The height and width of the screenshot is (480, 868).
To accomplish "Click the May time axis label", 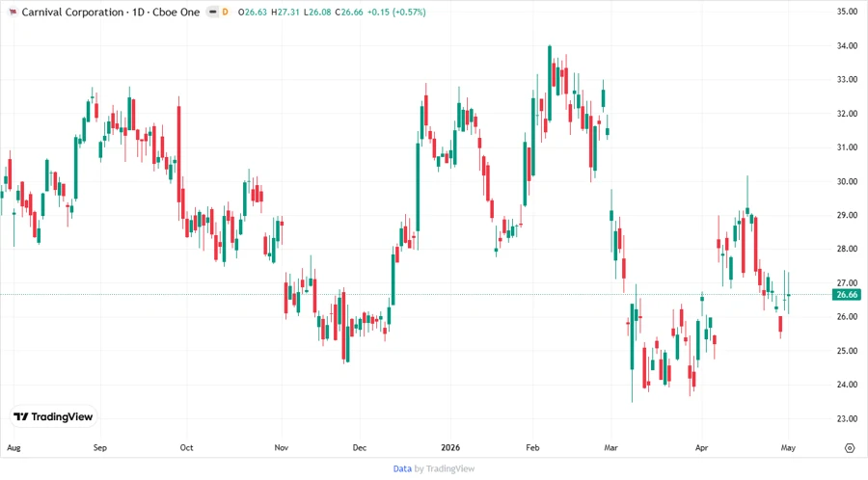I will (788, 448).
